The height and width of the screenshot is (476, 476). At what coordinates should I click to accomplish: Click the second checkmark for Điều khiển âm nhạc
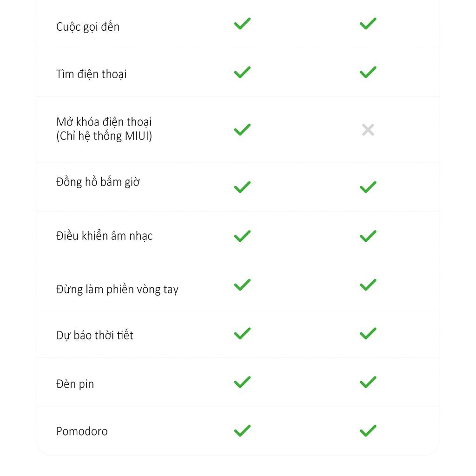pos(368,236)
